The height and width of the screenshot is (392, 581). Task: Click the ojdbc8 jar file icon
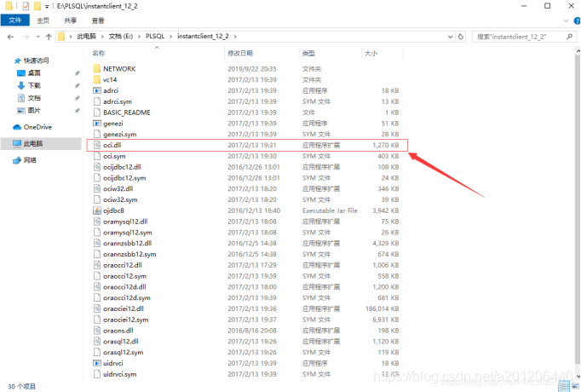point(97,210)
